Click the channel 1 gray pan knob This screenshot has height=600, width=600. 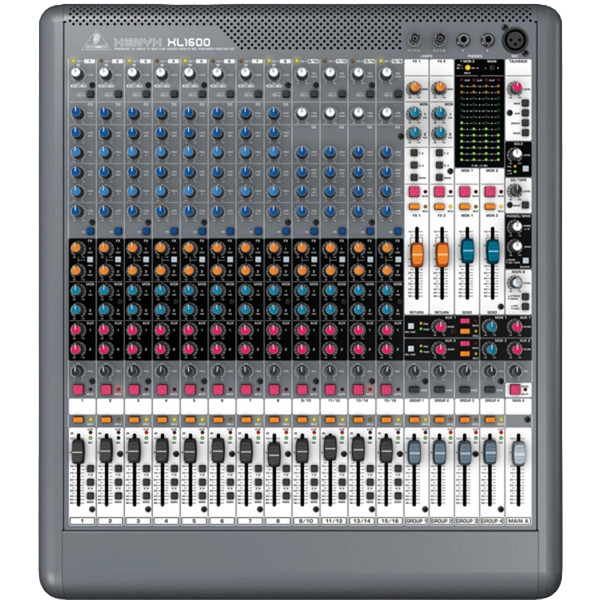point(77,372)
